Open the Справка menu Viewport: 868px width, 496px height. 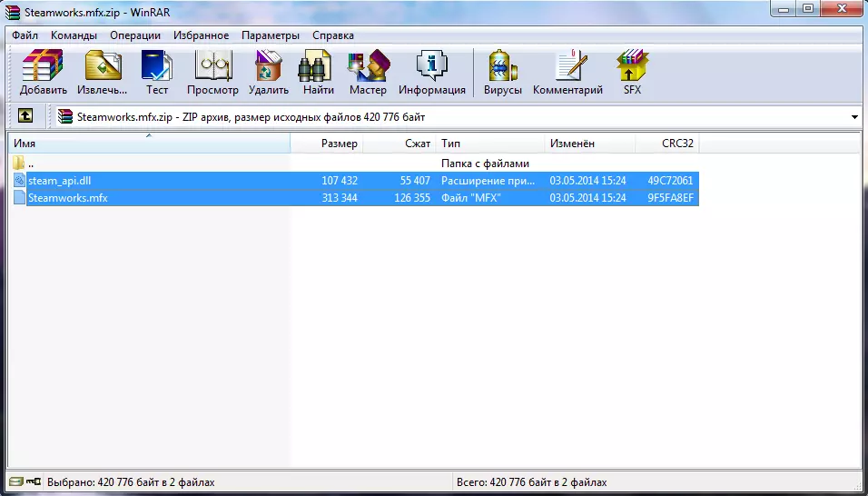[x=332, y=35]
